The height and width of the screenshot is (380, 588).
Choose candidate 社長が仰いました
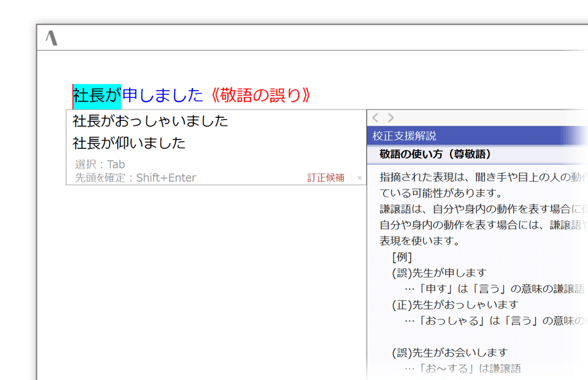click(x=129, y=143)
